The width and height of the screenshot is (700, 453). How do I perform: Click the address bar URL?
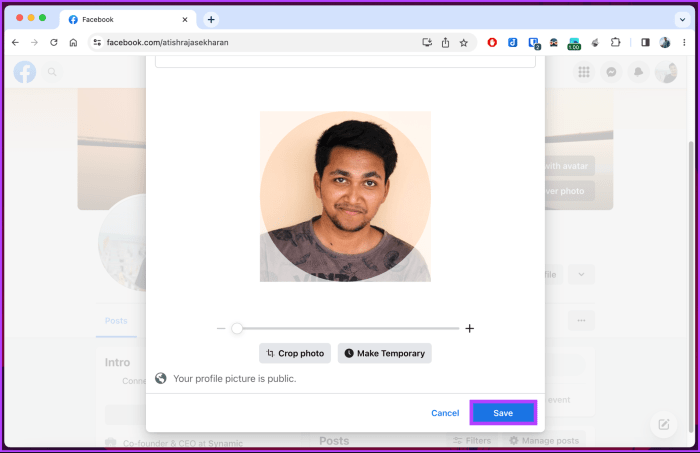point(167,42)
